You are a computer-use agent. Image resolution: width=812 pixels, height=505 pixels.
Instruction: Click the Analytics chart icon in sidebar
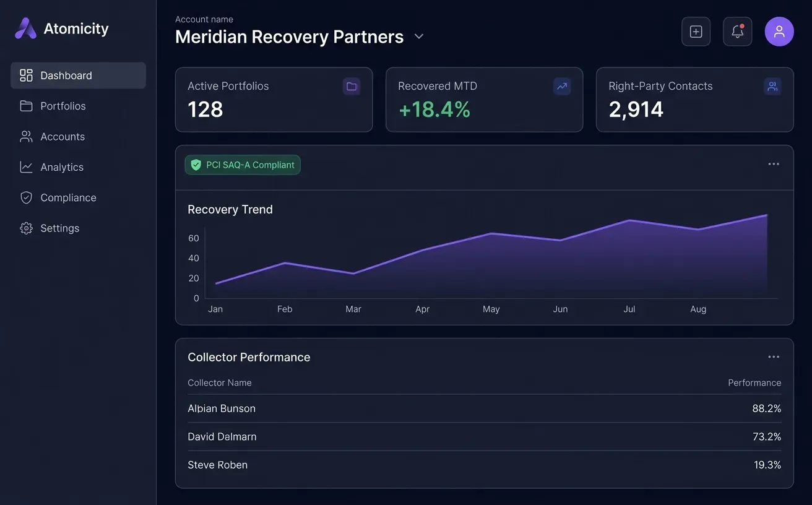coord(26,167)
